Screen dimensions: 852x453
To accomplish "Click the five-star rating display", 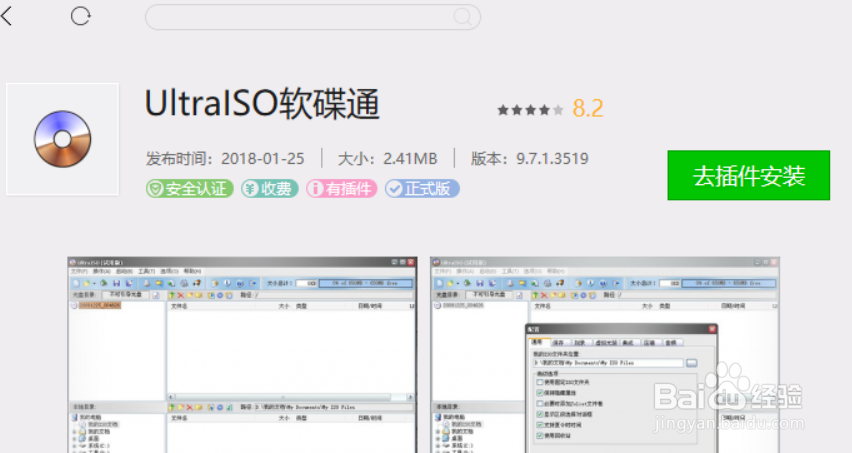I will (x=530, y=110).
